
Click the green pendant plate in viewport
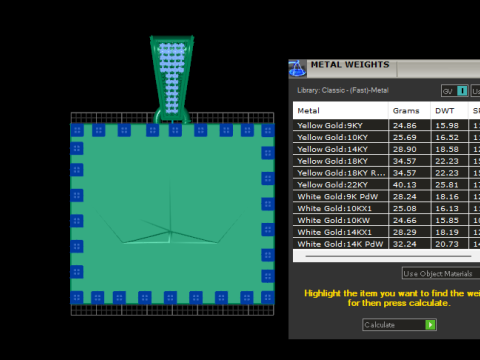click(x=172, y=213)
